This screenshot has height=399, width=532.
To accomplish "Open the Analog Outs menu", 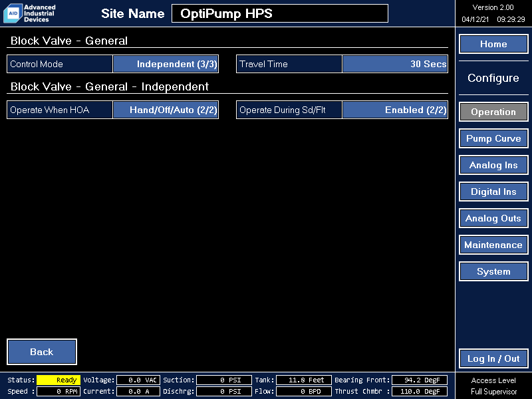I will click(x=493, y=218).
